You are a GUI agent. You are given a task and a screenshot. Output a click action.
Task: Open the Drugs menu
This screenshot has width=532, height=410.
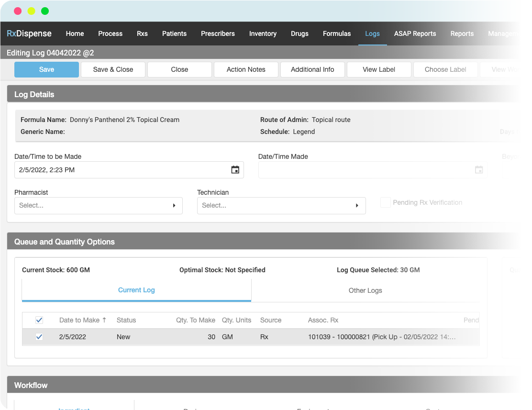299,33
